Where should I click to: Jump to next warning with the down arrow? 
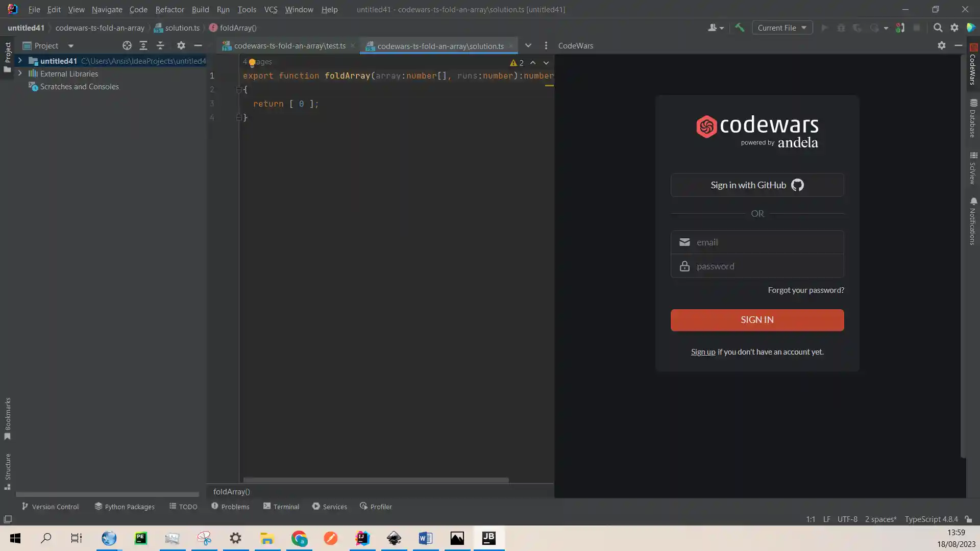pyautogui.click(x=546, y=62)
